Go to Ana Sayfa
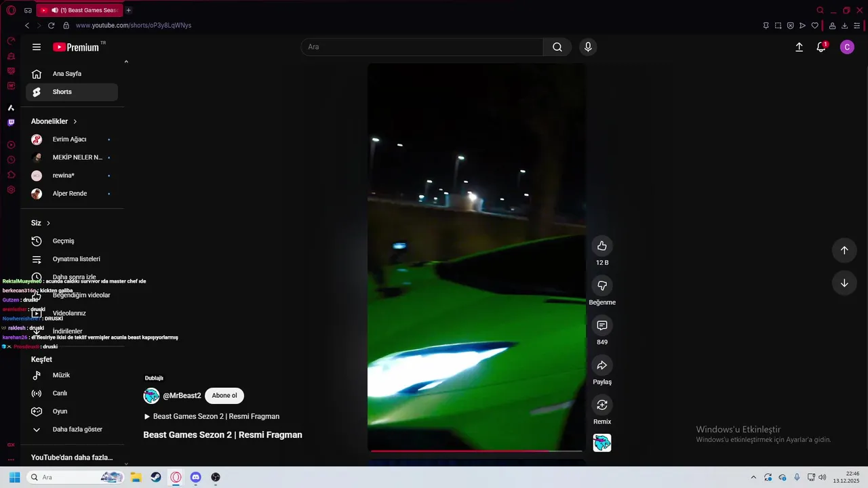 pos(72,74)
